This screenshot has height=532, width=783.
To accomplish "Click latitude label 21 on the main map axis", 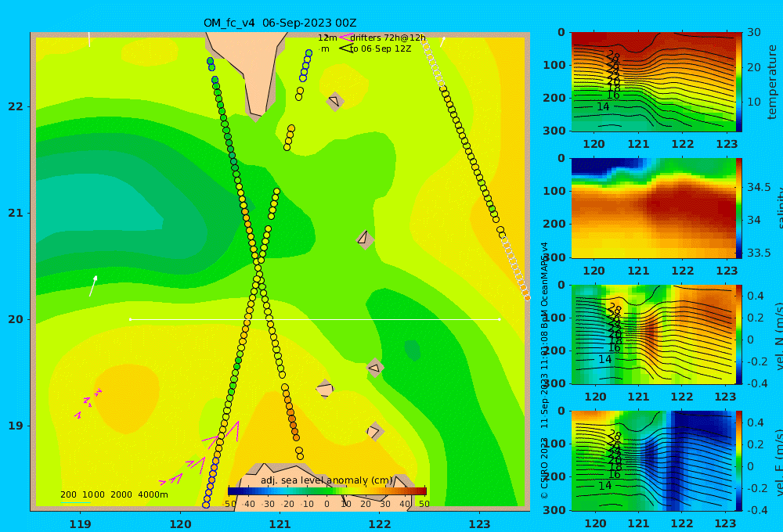I will pos(16,213).
